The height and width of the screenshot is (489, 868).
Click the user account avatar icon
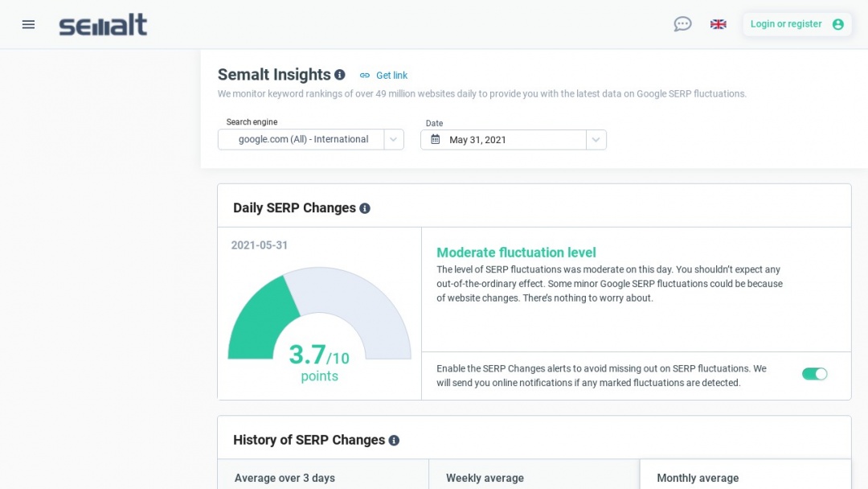click(838, 24)
